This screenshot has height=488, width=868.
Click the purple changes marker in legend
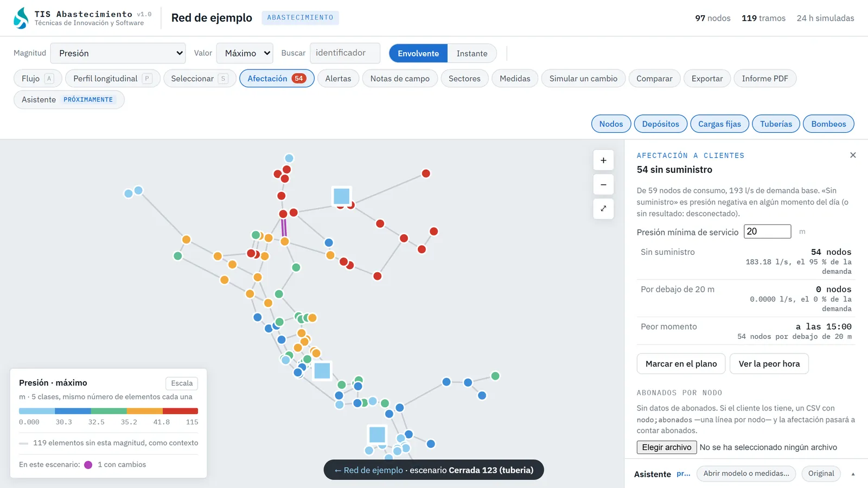88,465
